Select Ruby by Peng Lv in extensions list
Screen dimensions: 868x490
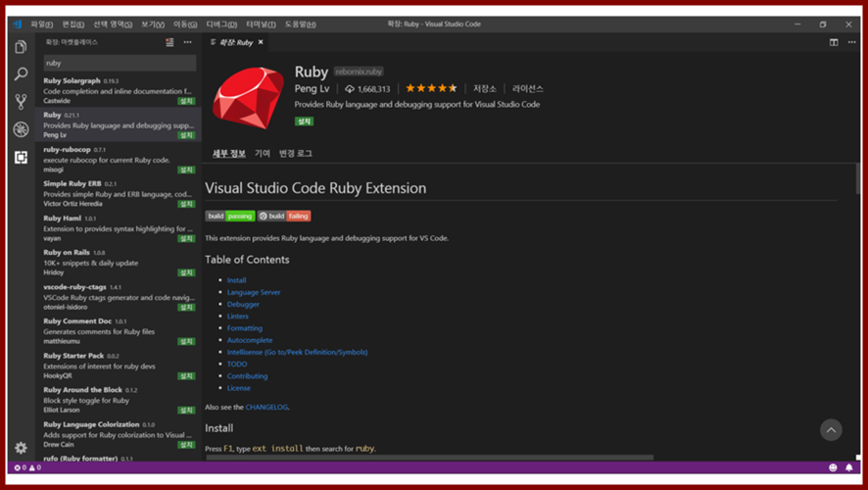(119, 124)
